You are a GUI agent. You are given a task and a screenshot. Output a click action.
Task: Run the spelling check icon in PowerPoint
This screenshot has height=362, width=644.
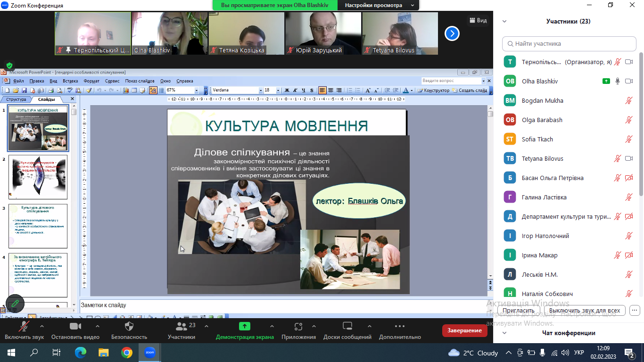69,90
